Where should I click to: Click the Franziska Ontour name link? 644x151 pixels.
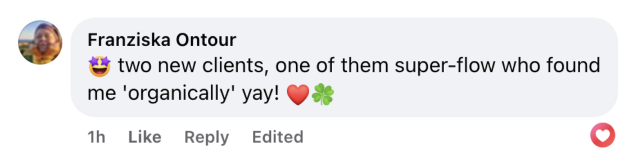pos(162,40)
